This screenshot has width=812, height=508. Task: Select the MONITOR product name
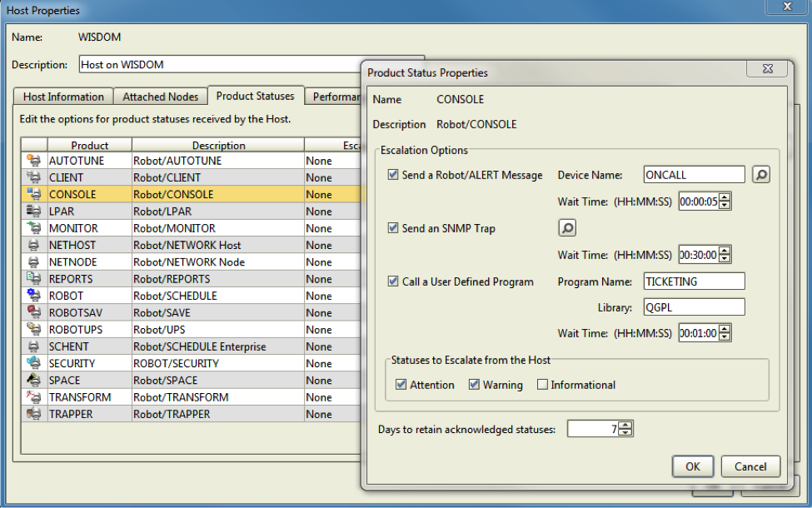click(73, 228)
